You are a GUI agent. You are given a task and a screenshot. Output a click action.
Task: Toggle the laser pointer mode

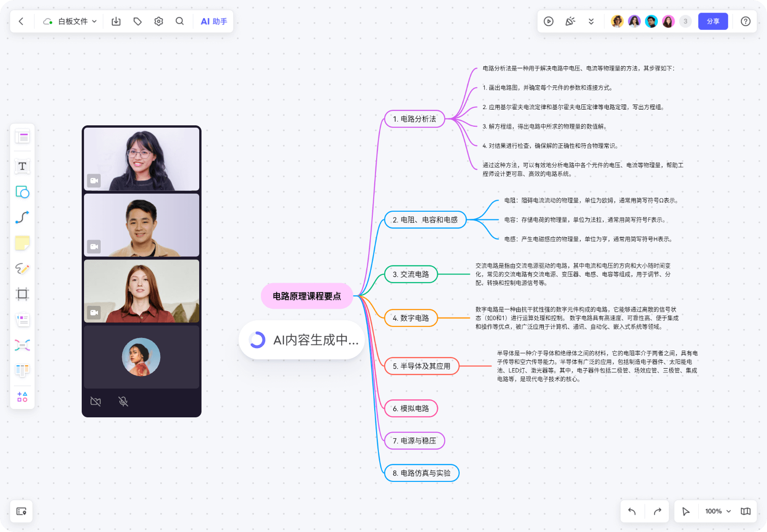click(570, 21)
